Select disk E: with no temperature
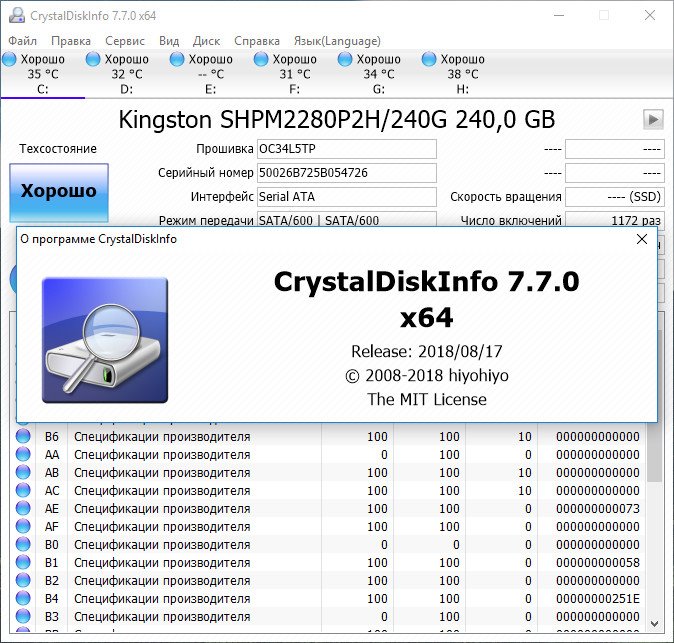 [211, 74]
